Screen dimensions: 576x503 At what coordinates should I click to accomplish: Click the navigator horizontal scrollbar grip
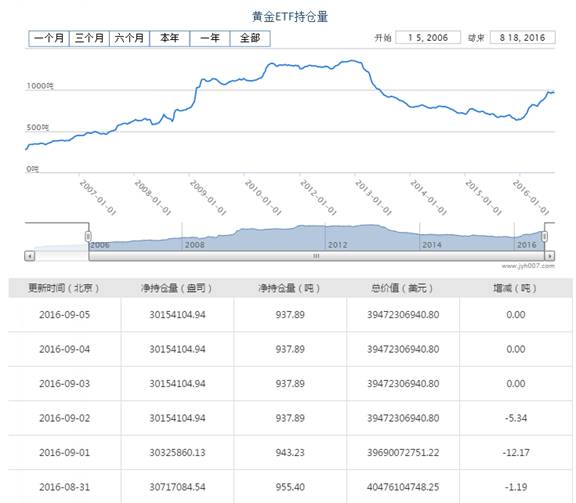[316, 256]
